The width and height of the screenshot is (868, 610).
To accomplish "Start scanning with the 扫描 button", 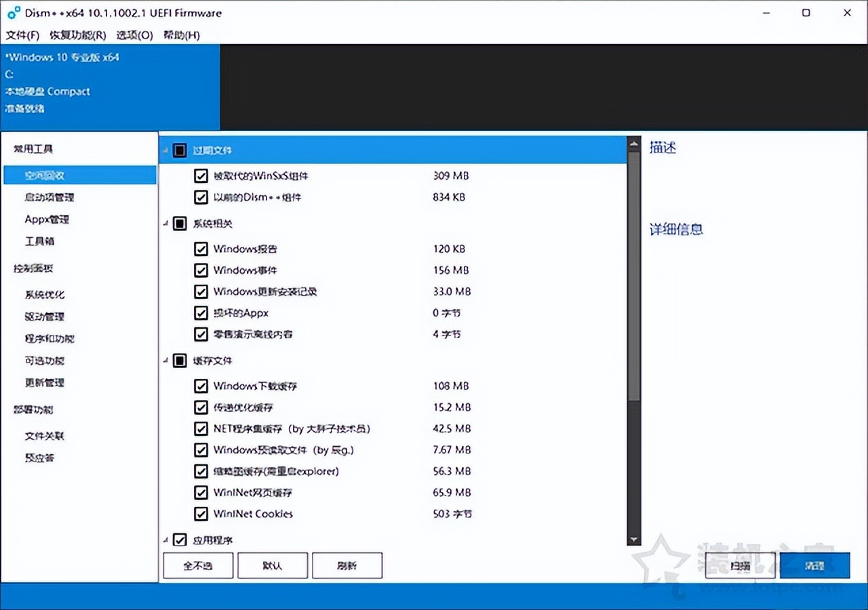I will coord(739,565).
